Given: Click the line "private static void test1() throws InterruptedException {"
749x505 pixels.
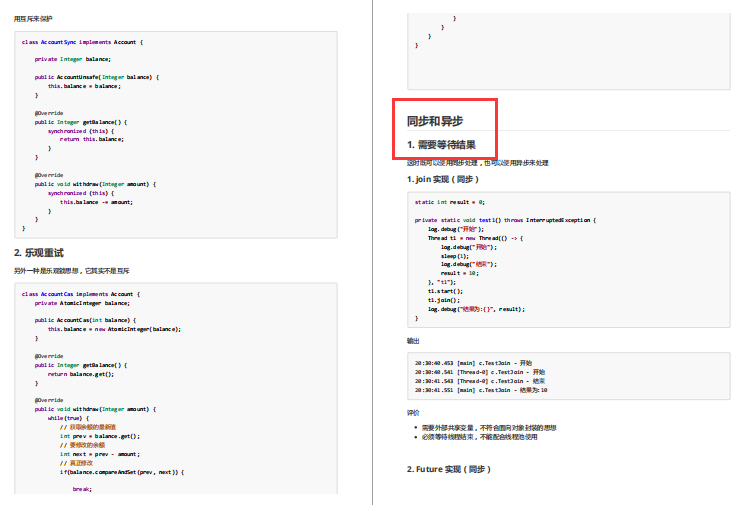Looking at the screenshot, I should pos(505,220).
